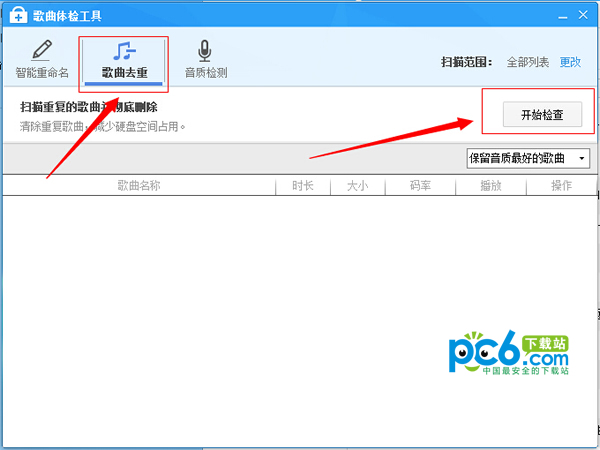This screenshot has height=450, width=600.
Task: Sort by the 时长 column header
Action: click(x=303, y=186)
